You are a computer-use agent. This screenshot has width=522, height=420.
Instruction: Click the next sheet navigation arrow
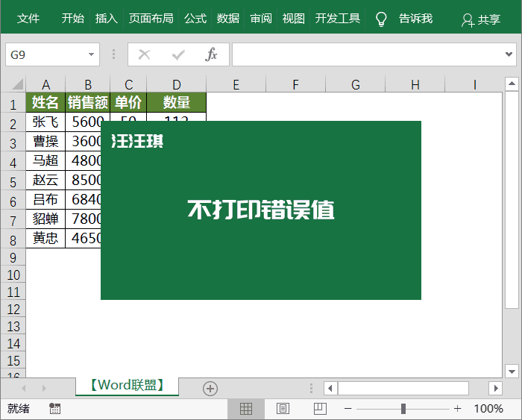(x=44, y=388)
